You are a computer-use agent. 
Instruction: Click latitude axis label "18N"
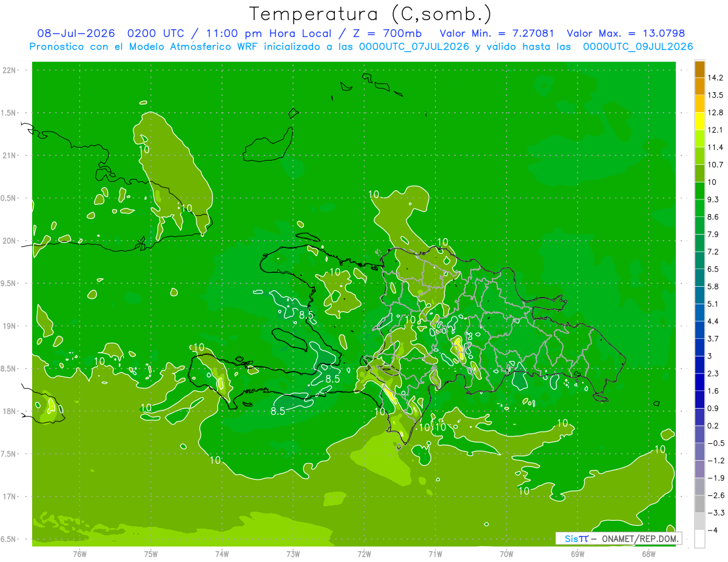tap(10, 411)
